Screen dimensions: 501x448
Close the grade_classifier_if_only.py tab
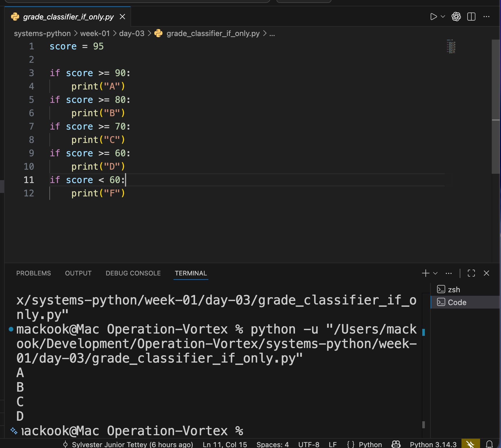(x=122, y=17)
